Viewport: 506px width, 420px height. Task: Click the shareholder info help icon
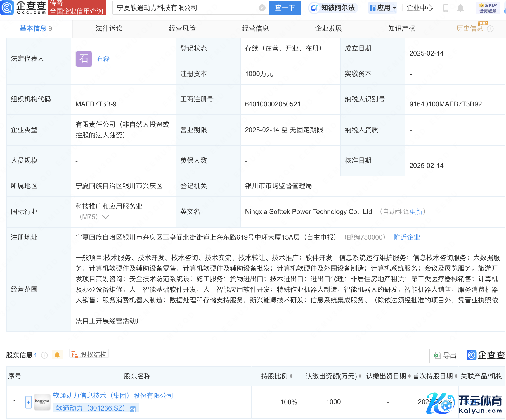click(44, 355)
